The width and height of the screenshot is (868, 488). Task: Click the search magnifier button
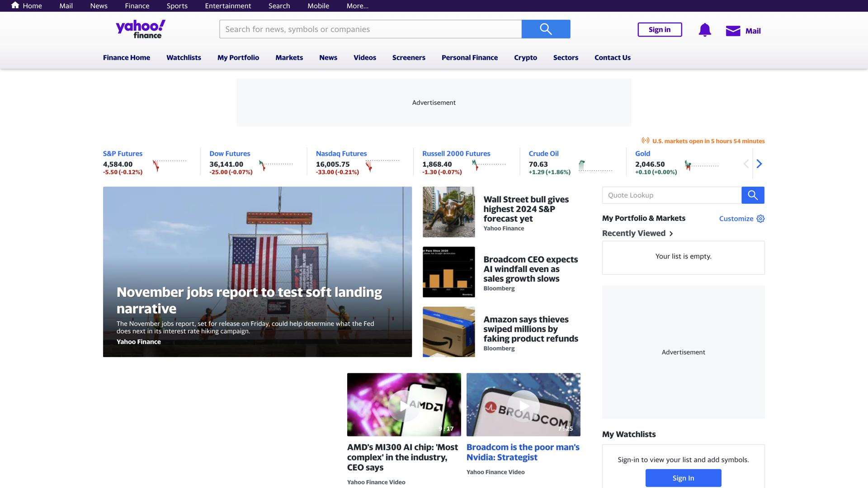[546, 28]
